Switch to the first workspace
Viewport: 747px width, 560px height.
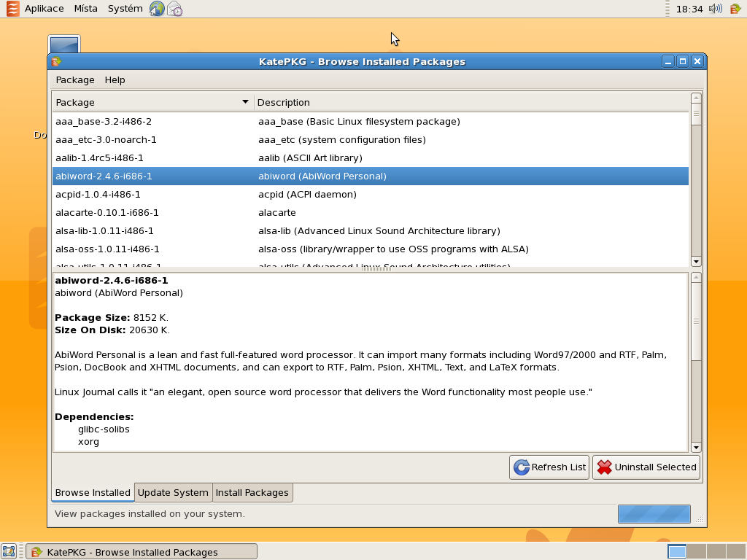coord(677,552)
